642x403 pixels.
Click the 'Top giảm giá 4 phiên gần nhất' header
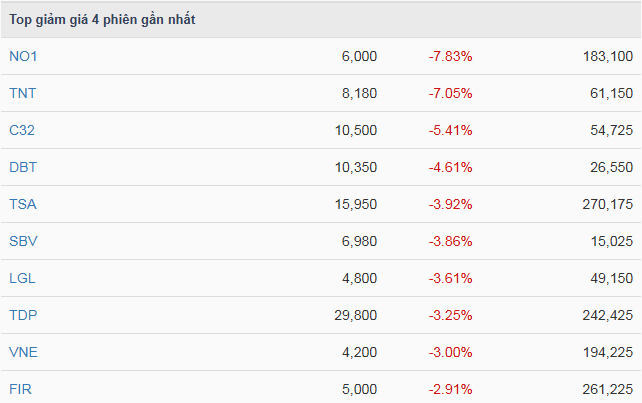coord(102,20)
